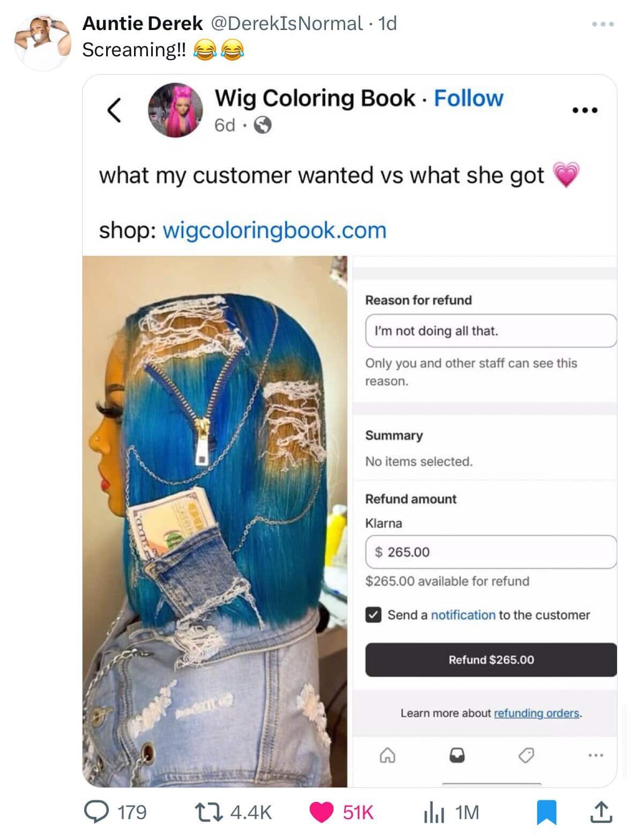Uncheck Send a notification checkbox
Screen dimensions: 632x840
pos(373,615)
